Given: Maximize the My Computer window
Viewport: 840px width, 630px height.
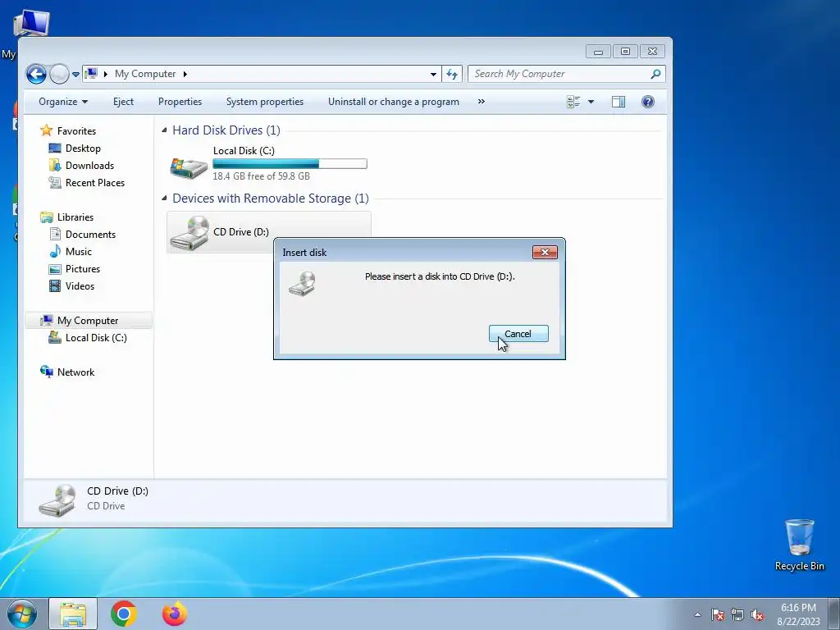Looking at the screenshot, I should click(625, 52).
